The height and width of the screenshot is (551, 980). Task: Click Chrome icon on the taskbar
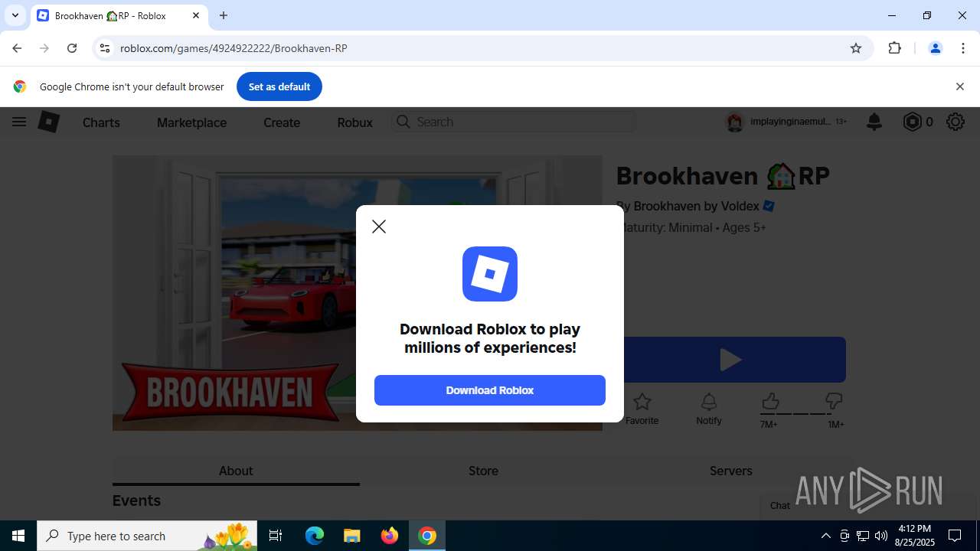tap(427, 536)
